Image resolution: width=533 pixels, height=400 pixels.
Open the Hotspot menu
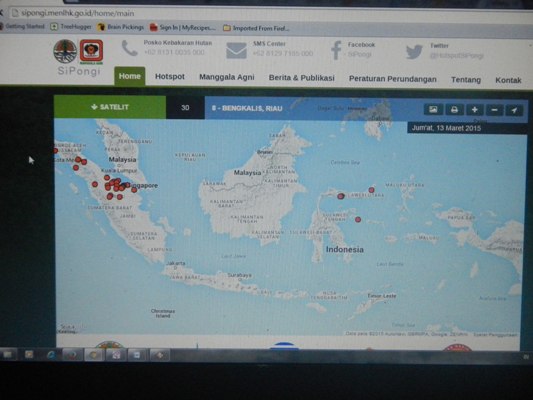(170, 77)
